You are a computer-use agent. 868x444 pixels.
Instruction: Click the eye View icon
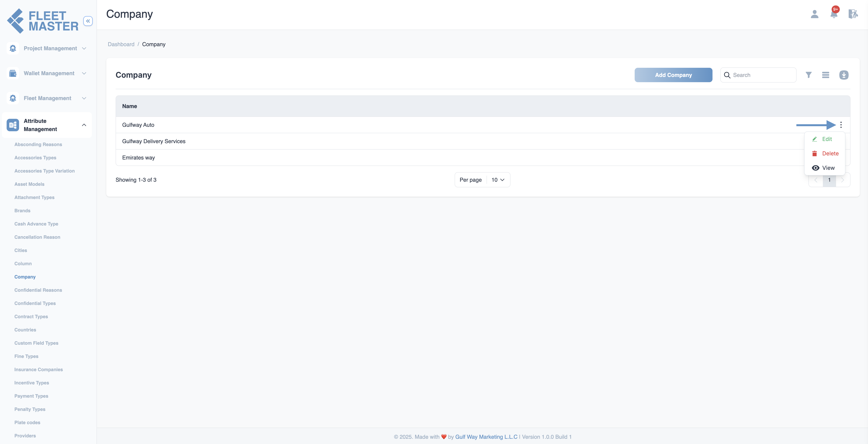[x=815, y=168]
